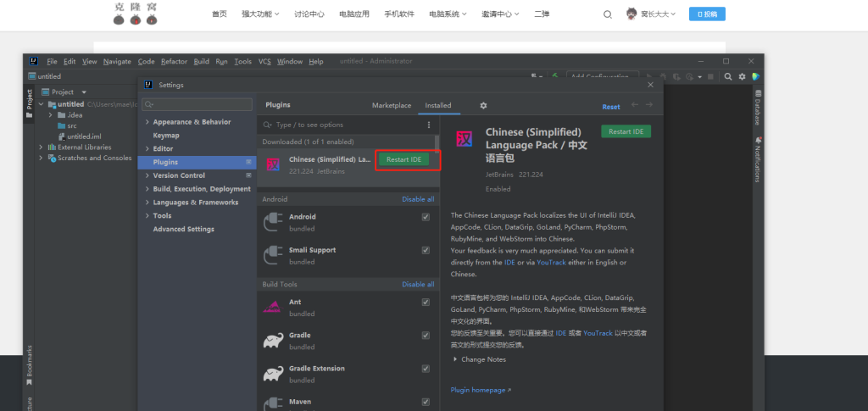The width and height of the screenshot is (868, 411).
Task: Click the Smali Support plugin icon
Action: coord(274,256)
